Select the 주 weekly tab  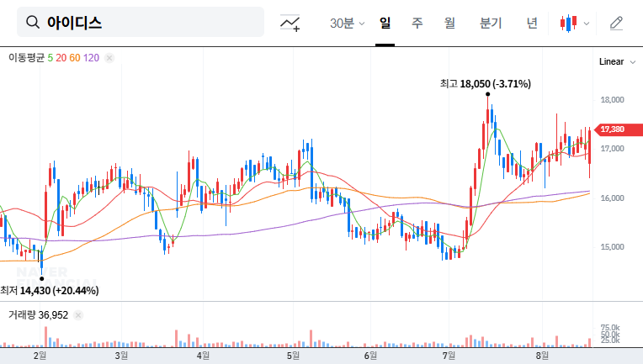(x=417, y=24)
